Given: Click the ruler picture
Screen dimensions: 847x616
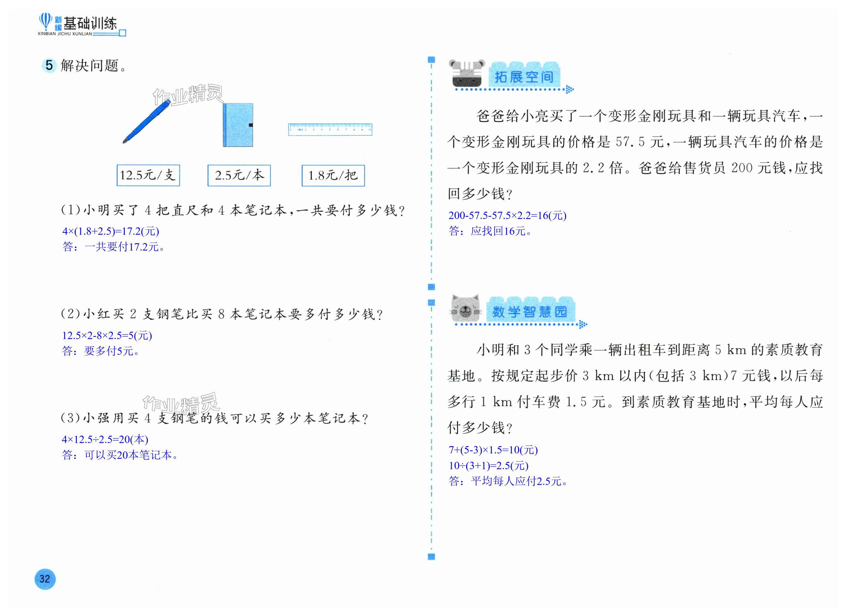Looking at the screenshot, I should coord(330,129).
